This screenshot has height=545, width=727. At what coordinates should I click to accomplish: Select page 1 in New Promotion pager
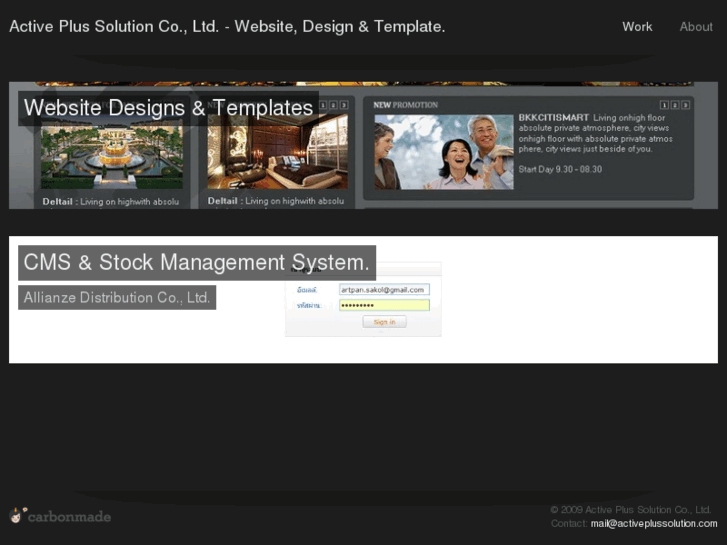664,105
